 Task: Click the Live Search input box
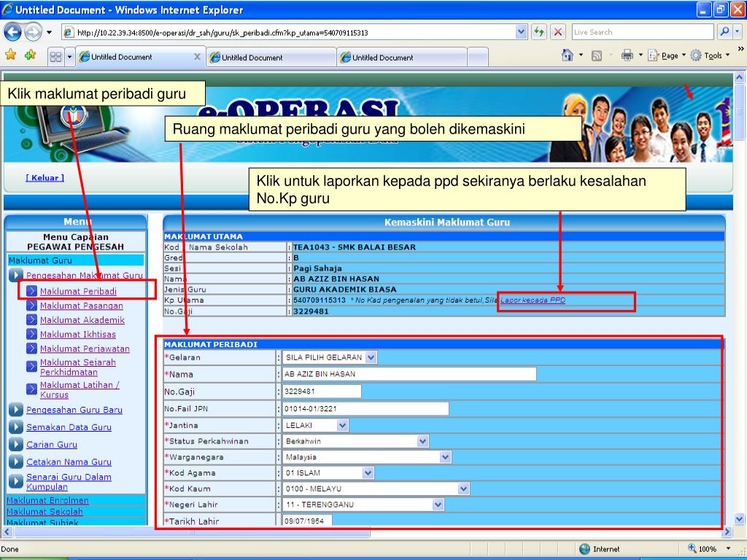click(643, 32)
